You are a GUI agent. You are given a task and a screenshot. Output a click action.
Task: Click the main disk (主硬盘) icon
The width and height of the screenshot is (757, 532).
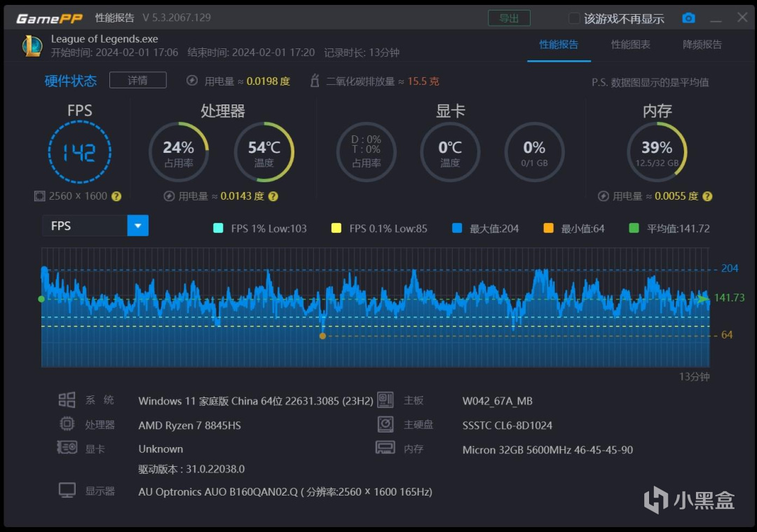(386, 424)
